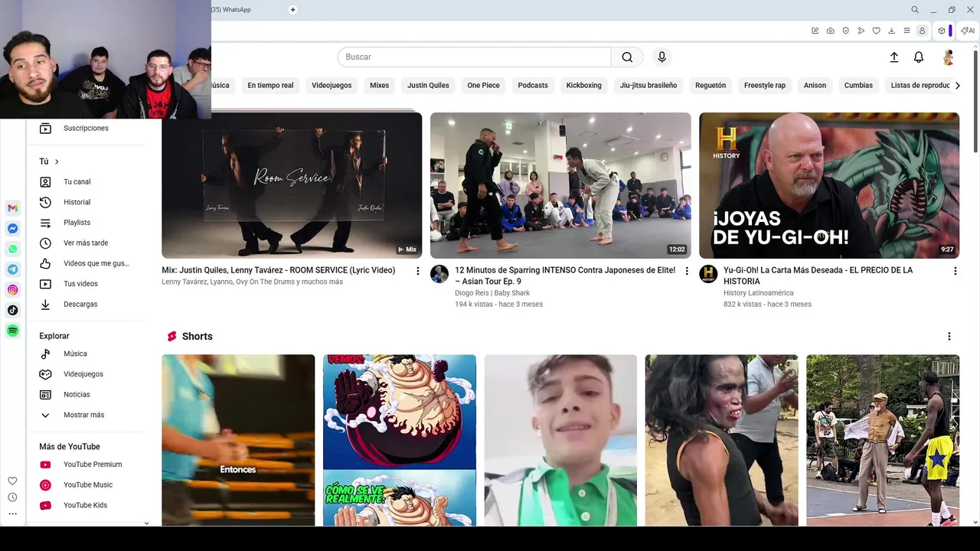This screenshot has height=551, width=980.
Task: Start voice search with microphone
Action: [x=662, y=57]
